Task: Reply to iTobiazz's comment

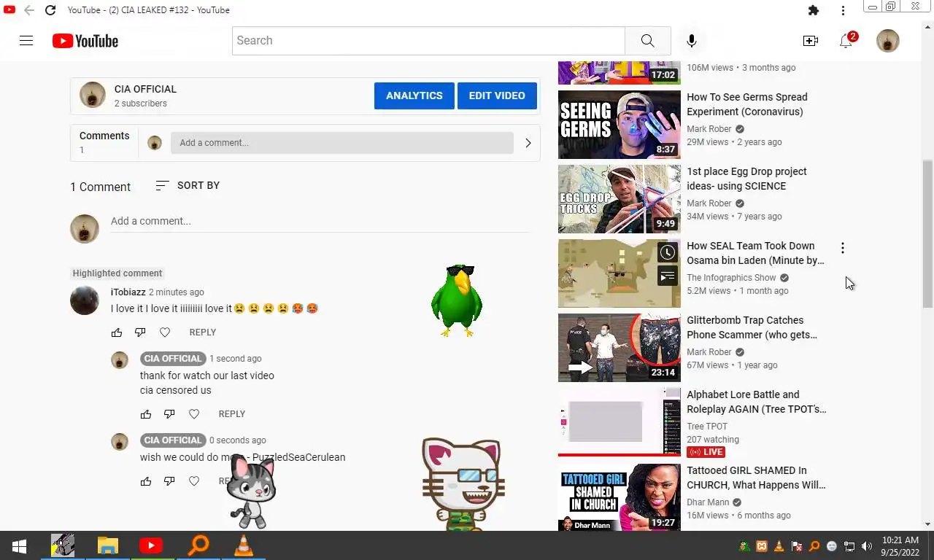Action: coord(203,332)
